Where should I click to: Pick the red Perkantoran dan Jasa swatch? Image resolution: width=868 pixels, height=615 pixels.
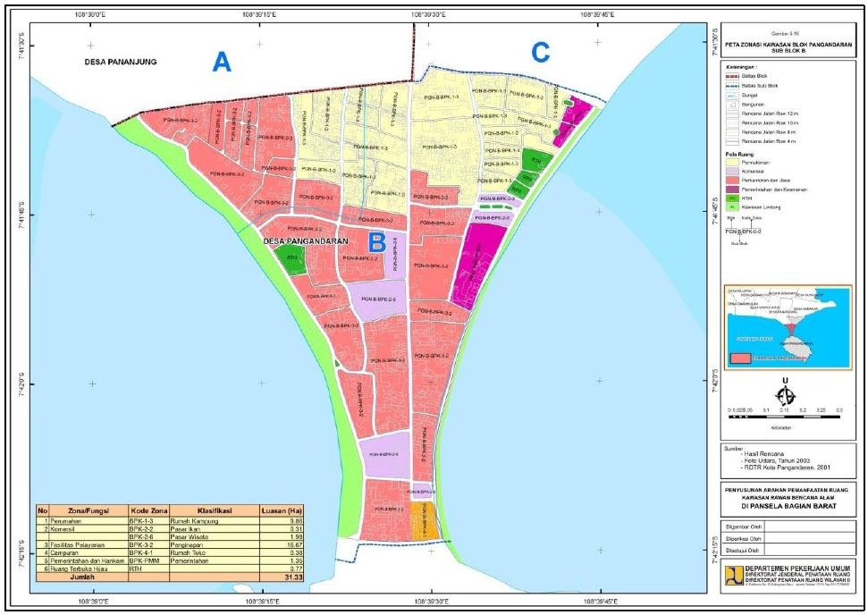[x=733, y=181]
